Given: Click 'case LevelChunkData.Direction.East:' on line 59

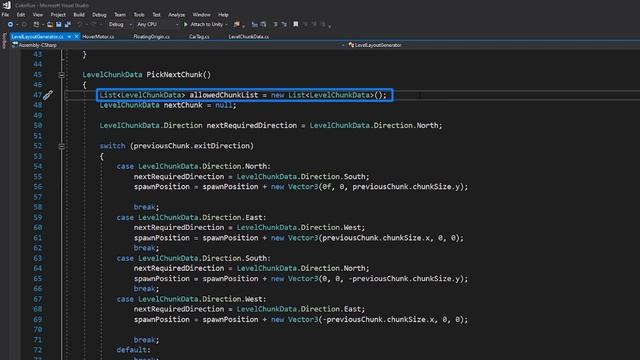Looking at the screenshot, I should (191, 218).
